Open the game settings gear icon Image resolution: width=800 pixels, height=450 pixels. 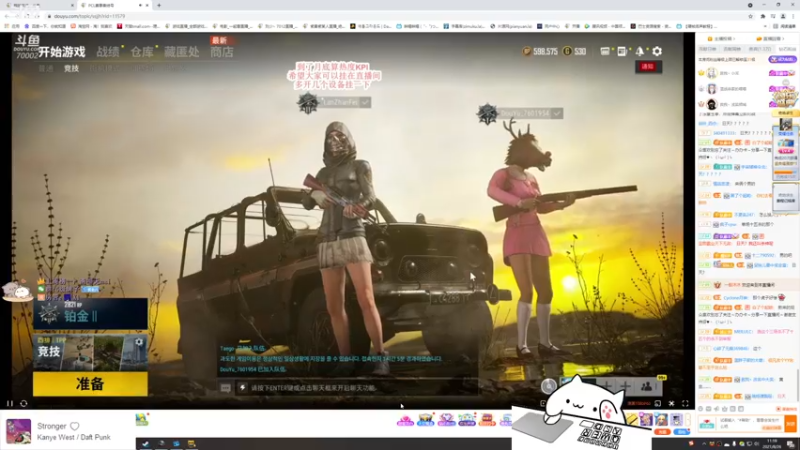657,51
